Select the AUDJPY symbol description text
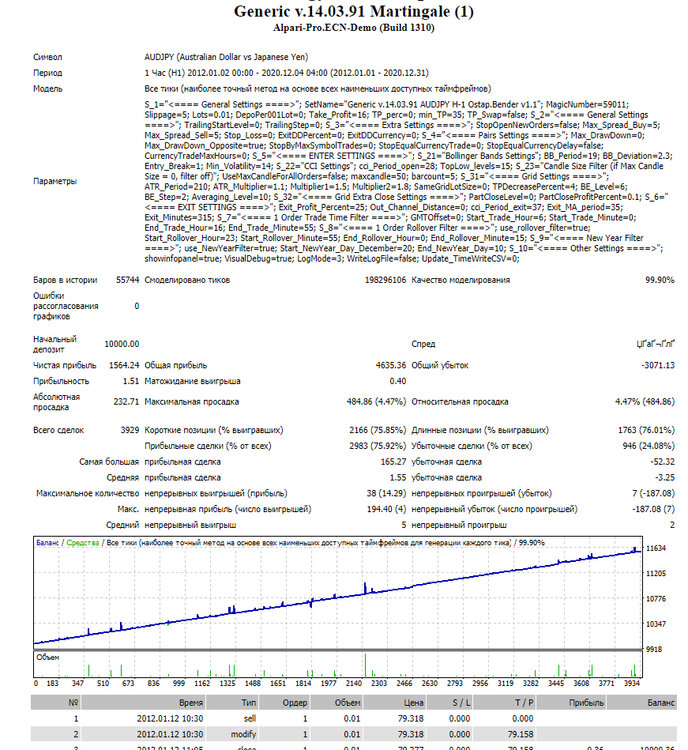 tap(226, 57)
